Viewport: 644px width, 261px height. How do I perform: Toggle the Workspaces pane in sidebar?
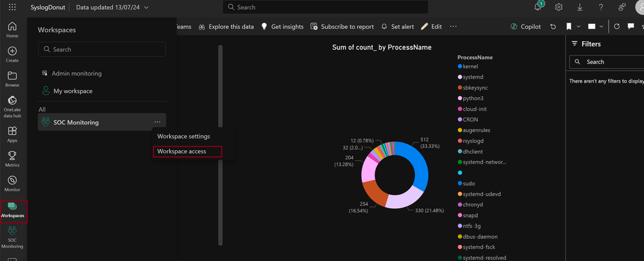pos(14,211)
